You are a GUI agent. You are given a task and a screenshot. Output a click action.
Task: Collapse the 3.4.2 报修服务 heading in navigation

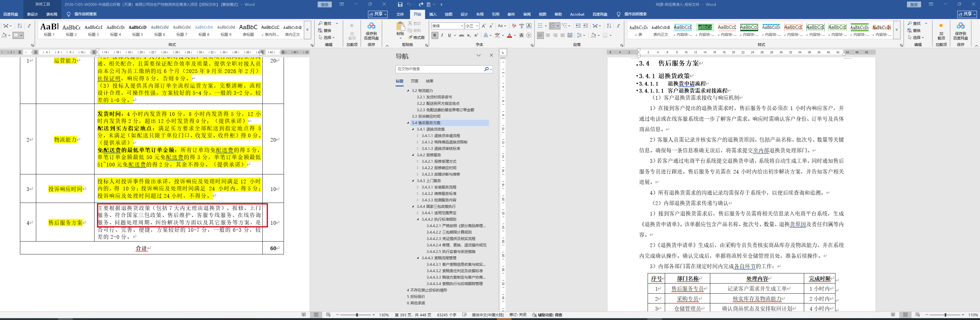(x=413, y=155)
